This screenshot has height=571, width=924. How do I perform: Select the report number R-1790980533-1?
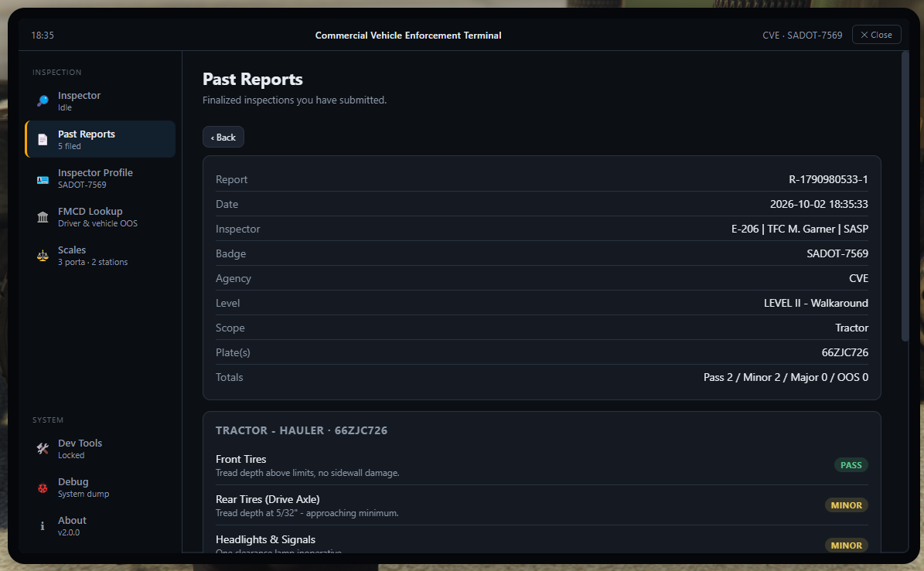click(x=828, y=179)
